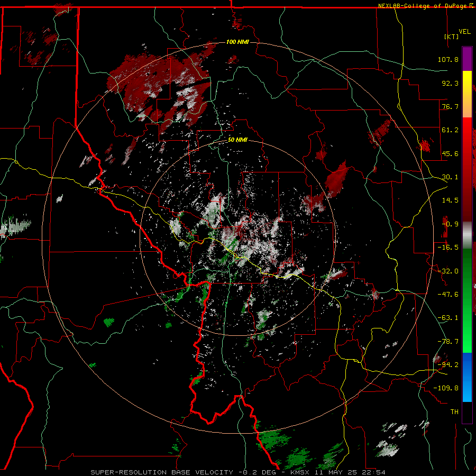Screen dimensions: 476x476
Task: Select the -109.8 legend value
Action: coord(446,388)
